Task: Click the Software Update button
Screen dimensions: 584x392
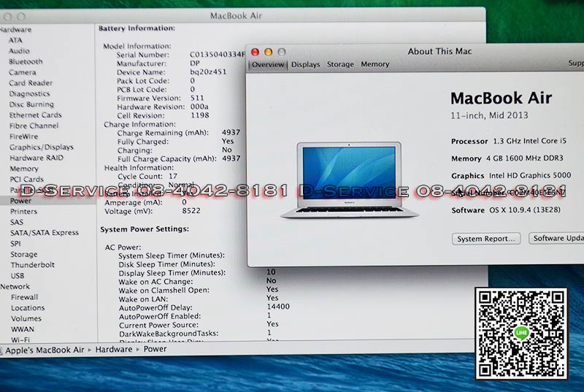Action: click(x=556, y=238)
